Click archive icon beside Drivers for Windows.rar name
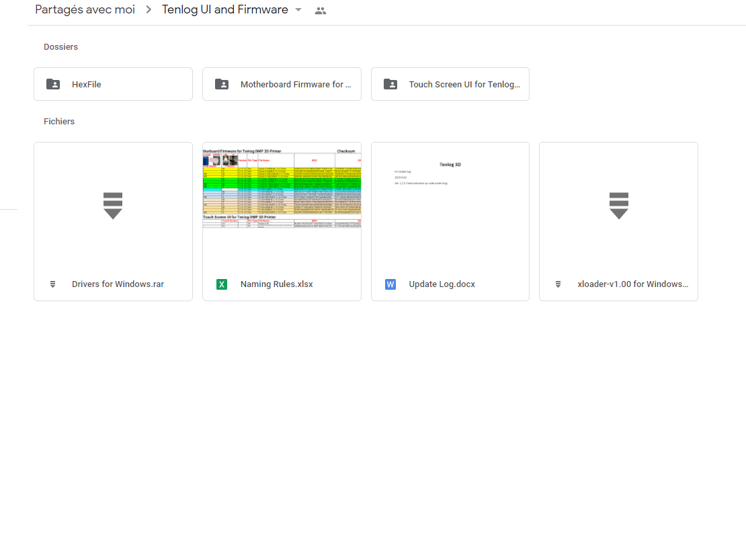Viewport: 746px width, 560px height. pyautogui.click(x=53, y=284)
